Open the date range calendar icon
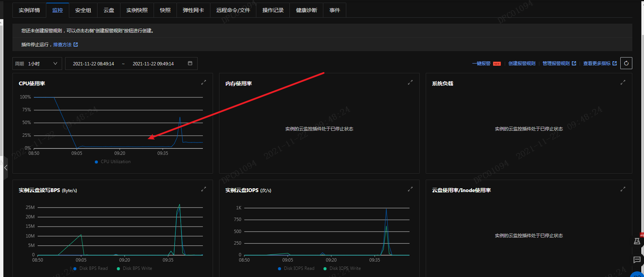Viewport: 644px width, 277px height. point(190,64)
